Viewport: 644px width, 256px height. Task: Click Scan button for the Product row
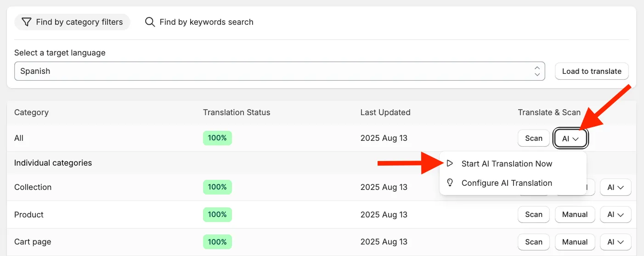(534, 214)
